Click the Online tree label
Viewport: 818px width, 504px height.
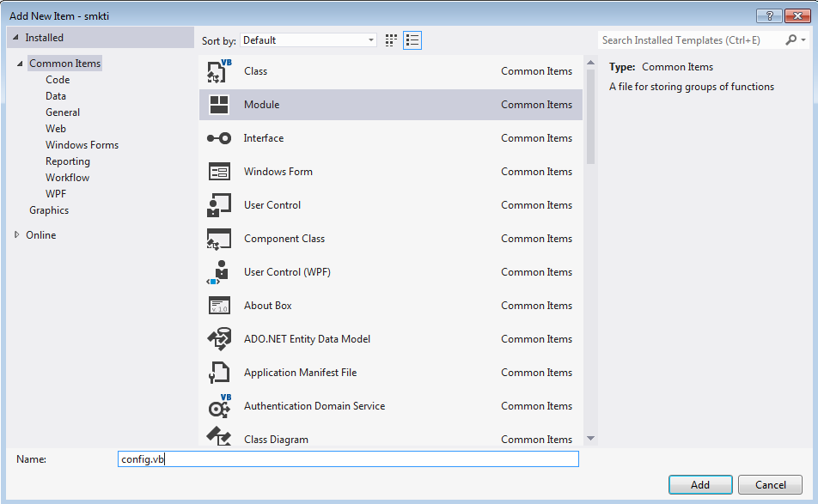pyautogui.click(x=40, y=235)
